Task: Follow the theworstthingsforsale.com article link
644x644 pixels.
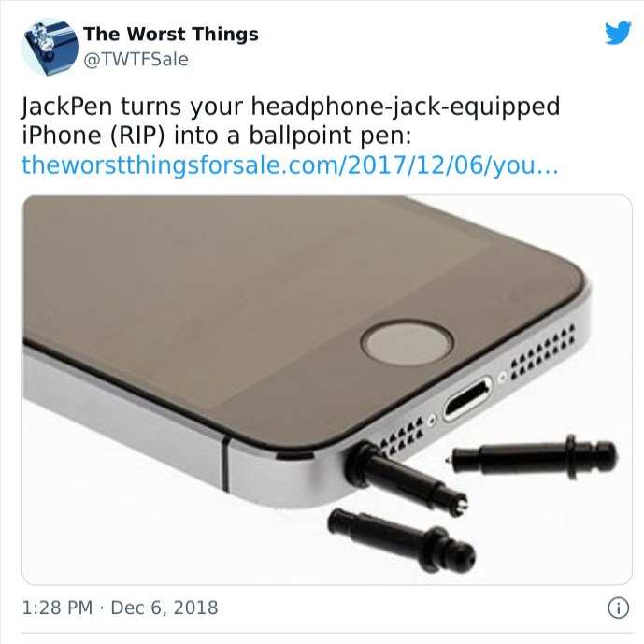Action: 290,165
